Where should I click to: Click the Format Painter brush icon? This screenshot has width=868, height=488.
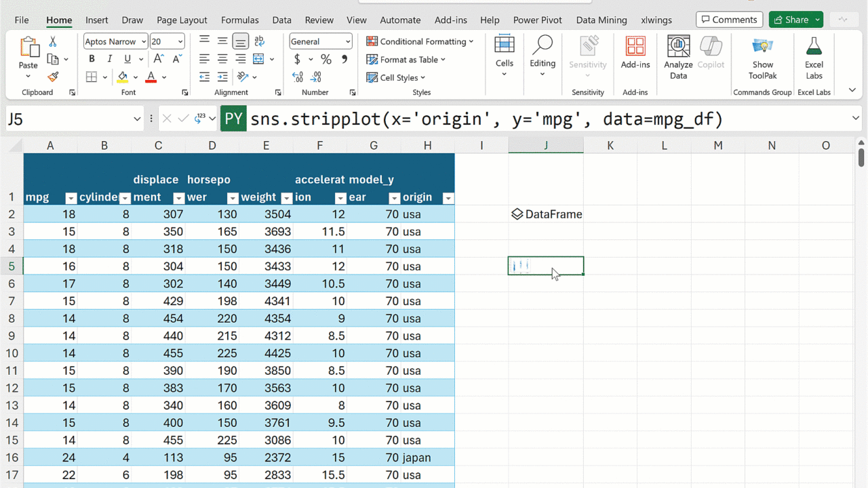[53, 77]
